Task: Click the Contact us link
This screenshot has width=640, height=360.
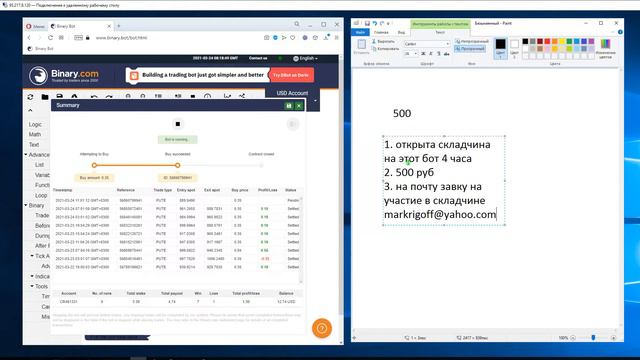Action: 258,58
